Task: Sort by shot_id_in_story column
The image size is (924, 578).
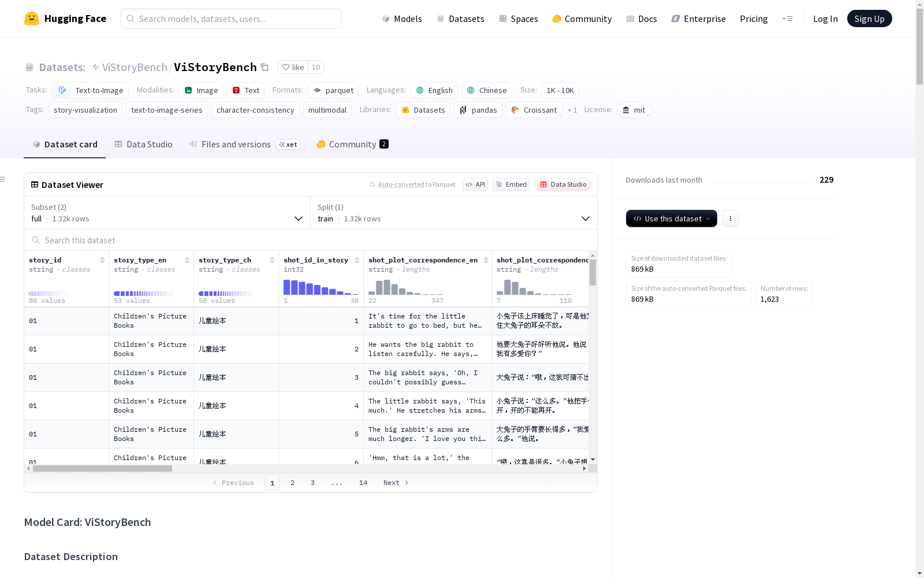Action: point(357,260)
